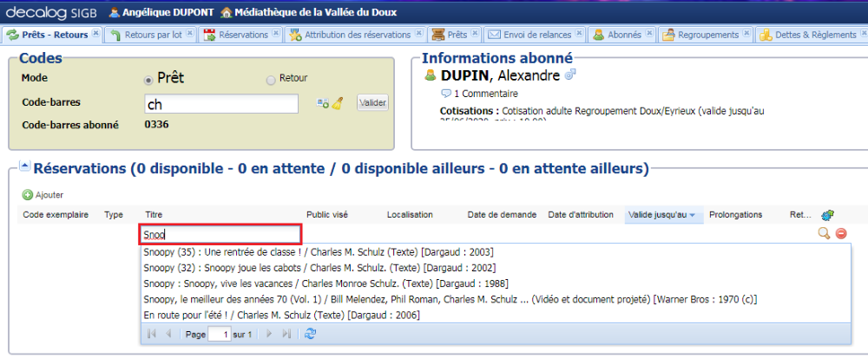The height and width of the screenshot is (358, 868).
Task: Sort by Public visé column
Action: pyautogui.click(x=327, y=214)
